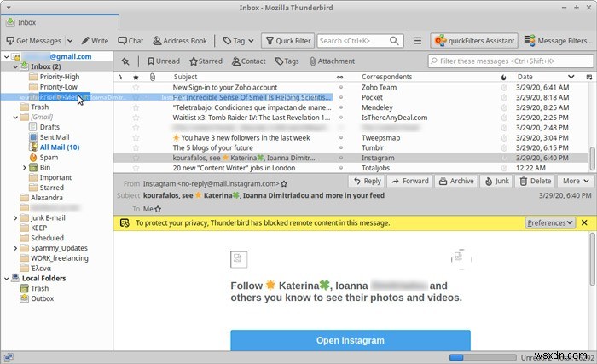Viewport: 597px width, 364px height.
Task: Sort by starred column header
Action: [136, 77]
